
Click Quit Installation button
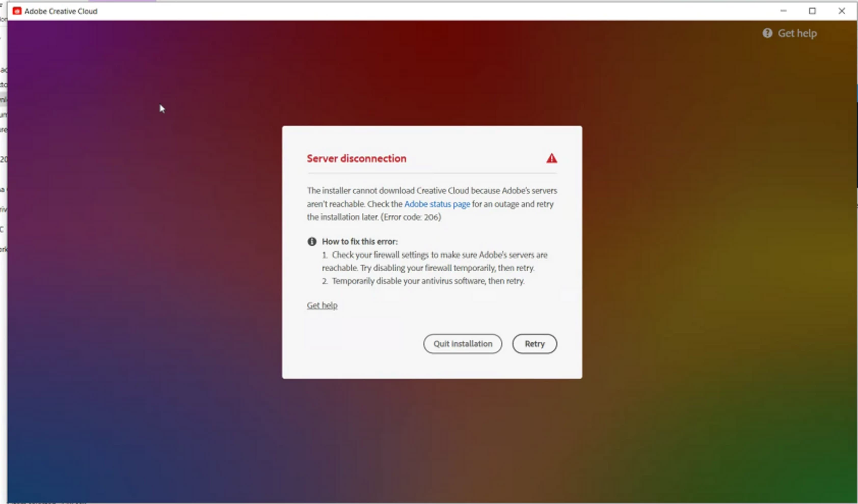tap(463, 344)
